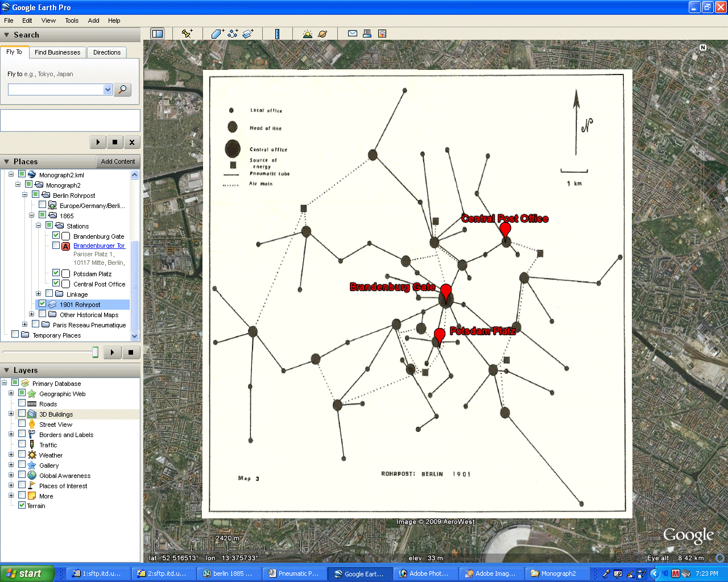Click the Fly To input field
Viewport: 728px width, 582px height.
56,90
